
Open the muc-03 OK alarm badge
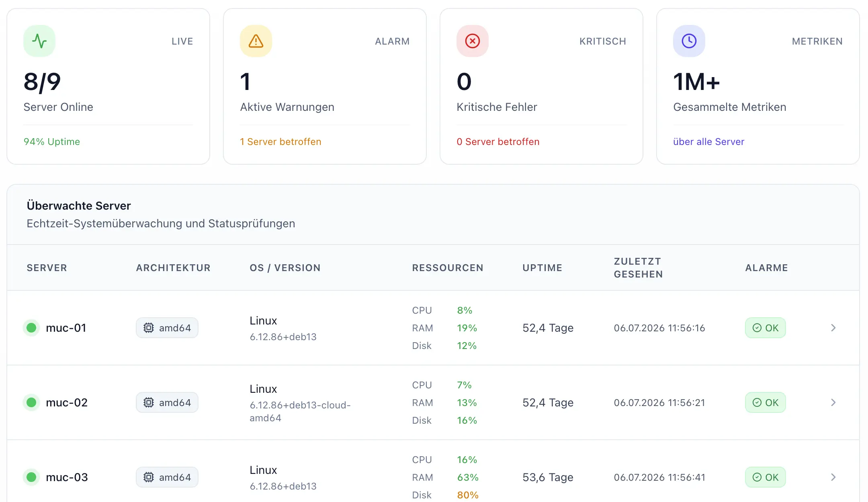point(766,477)
